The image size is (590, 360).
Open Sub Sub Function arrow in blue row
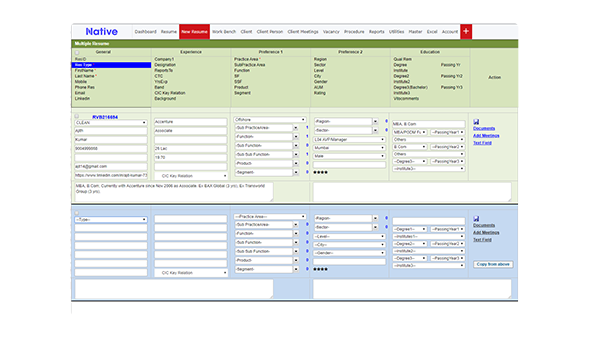pos(296,251)
